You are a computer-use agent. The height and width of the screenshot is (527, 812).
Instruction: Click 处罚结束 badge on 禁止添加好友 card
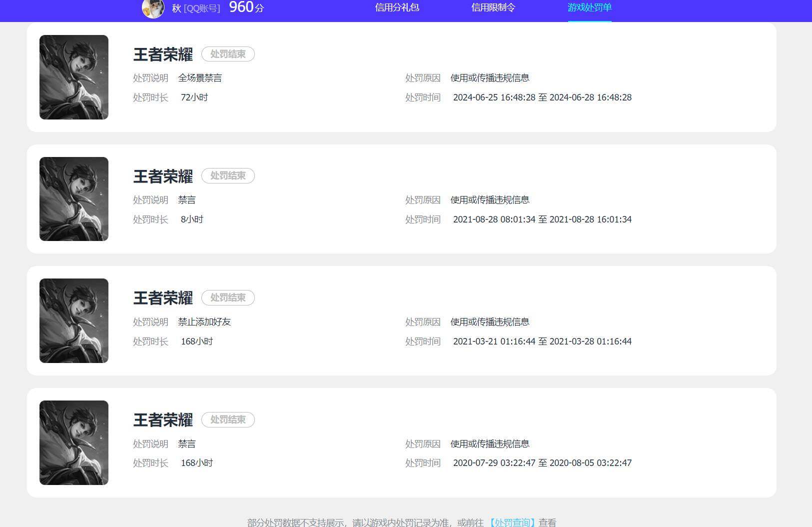click(x=228, y=297)
